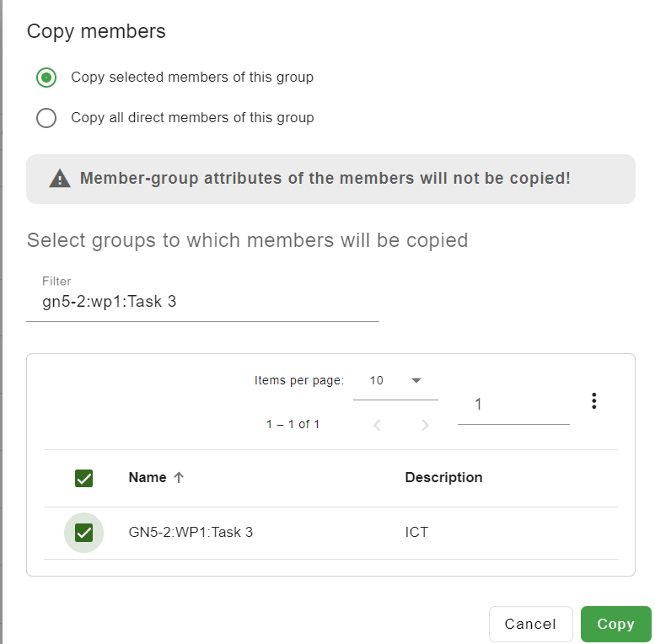Click the Cancel button

[530, 624]
